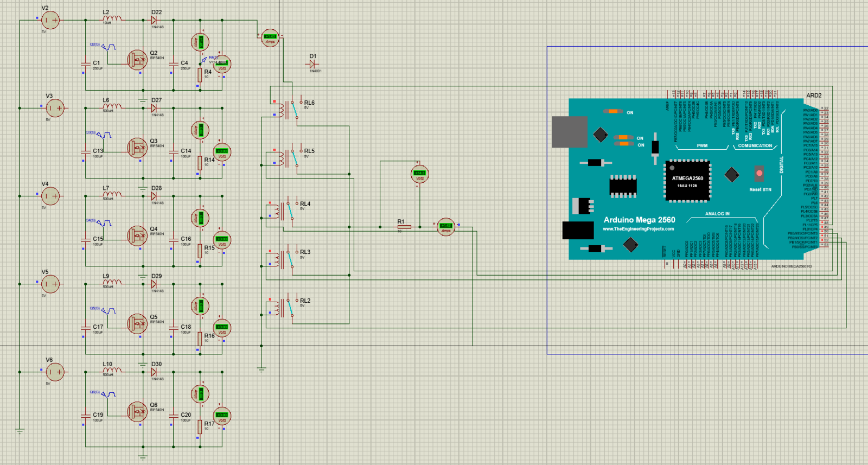
Task: Click the IRF540N MOSFET Q2
Action: pos(137,59)
